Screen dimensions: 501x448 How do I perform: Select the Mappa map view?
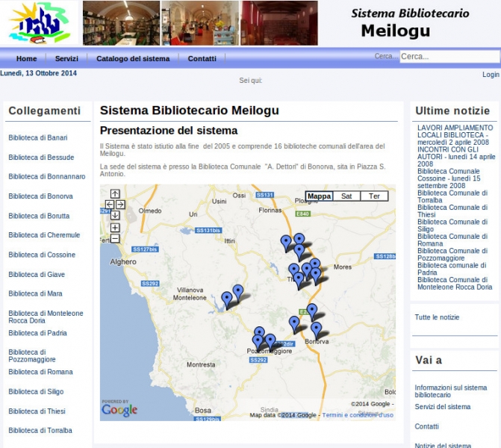tap(320, 196)
